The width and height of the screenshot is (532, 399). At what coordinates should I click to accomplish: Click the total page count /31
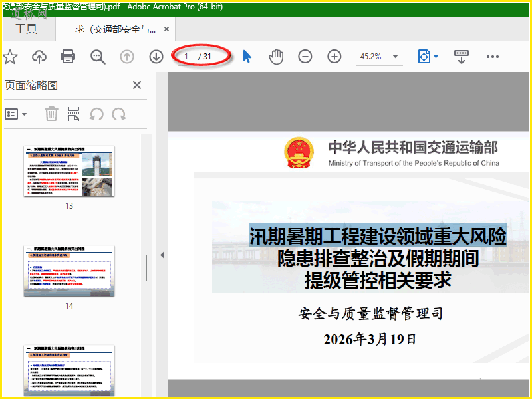tap(205, 57)
